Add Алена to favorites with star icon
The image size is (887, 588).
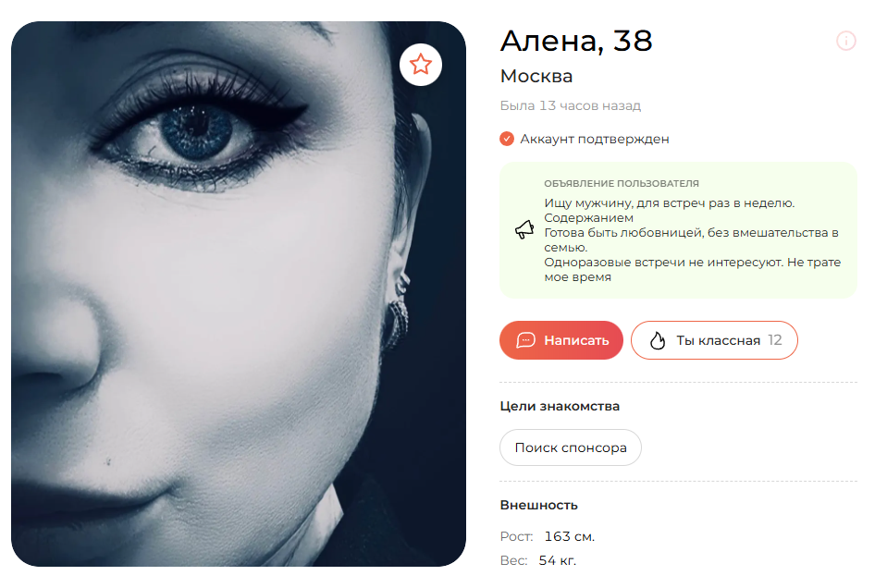click(x=420, y=65)
